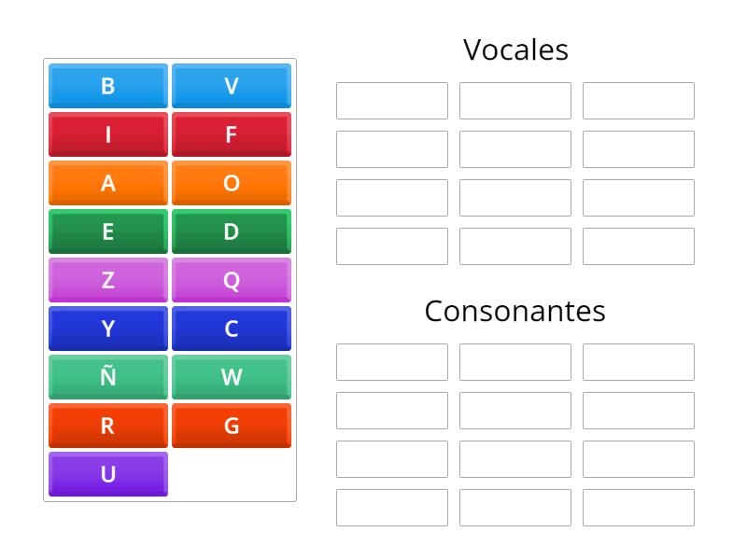This screenshot has height=560, width=747.
Task: Click the letter Y tile
Action: [x=107, y=329]
